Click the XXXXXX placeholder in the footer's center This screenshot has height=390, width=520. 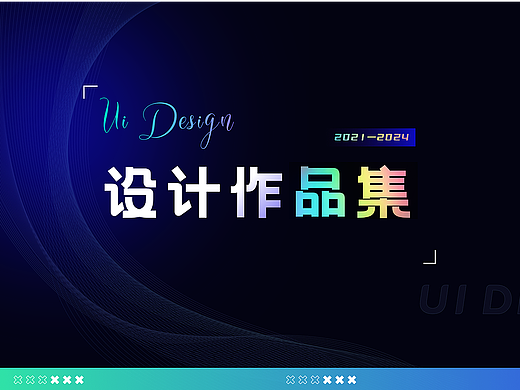pyautogui.click(x=321, y=379)
